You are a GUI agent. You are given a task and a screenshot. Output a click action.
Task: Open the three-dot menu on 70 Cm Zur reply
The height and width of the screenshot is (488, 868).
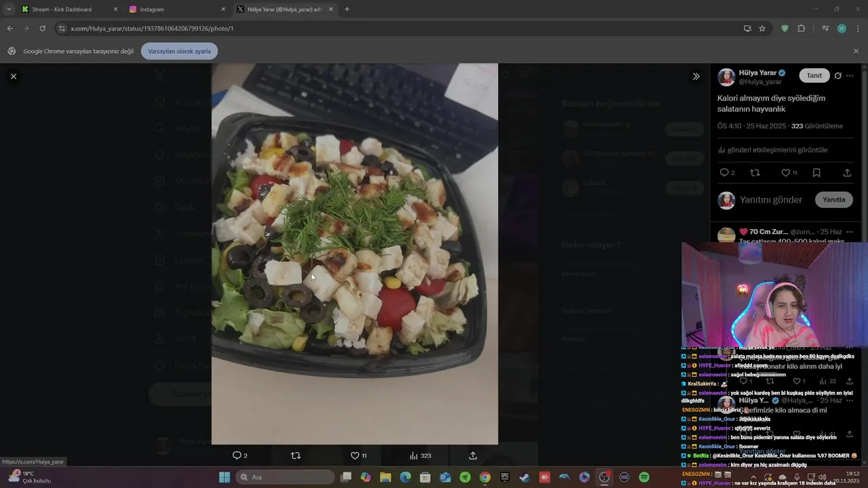850,232
